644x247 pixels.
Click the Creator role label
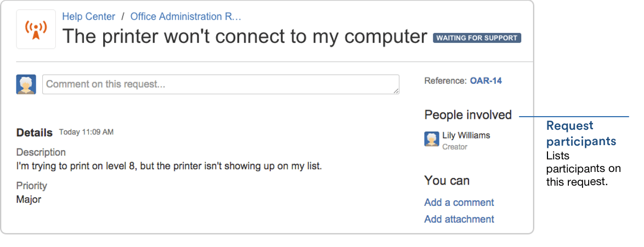[x=455, y=147]
